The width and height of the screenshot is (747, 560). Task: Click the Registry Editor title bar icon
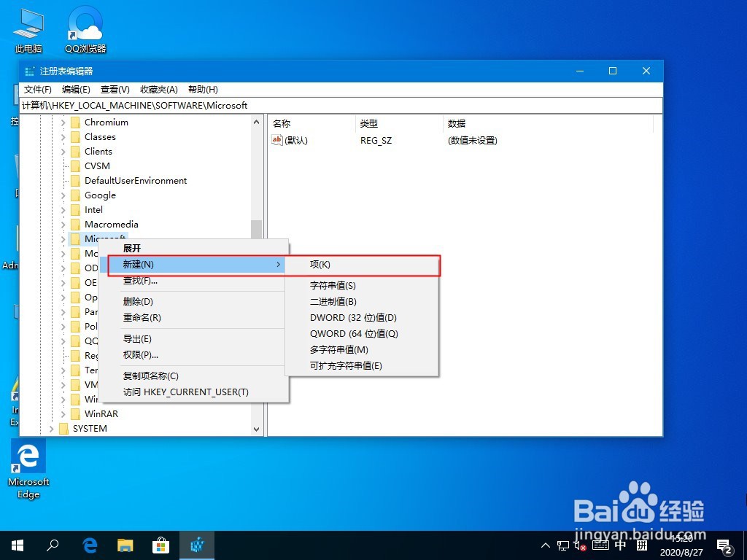29,71
